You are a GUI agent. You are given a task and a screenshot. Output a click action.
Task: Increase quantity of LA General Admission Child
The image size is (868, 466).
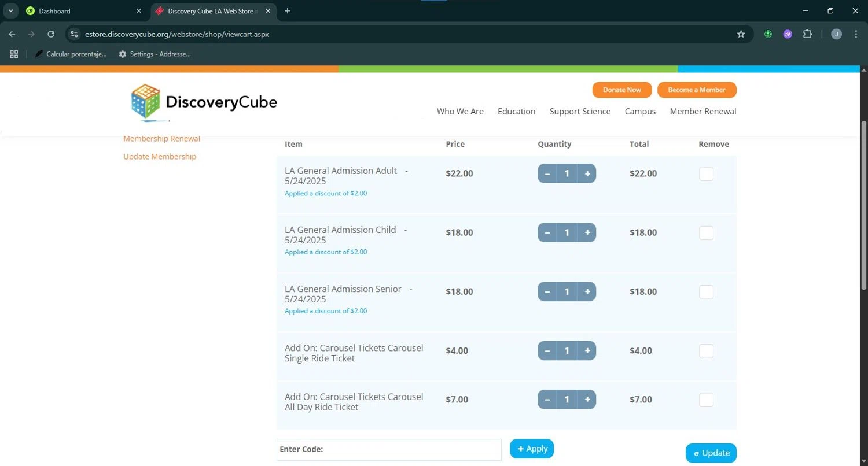pyautogui.click(x=587, y=232)
